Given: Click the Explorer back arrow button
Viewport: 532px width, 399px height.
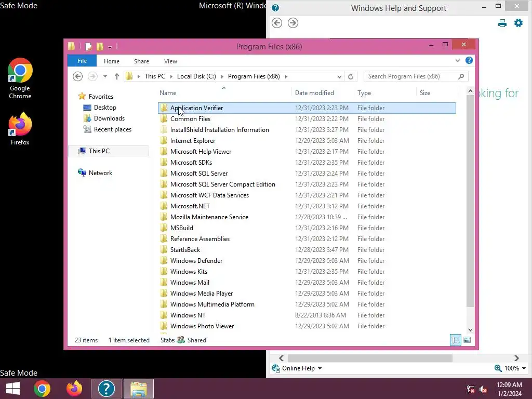Looking at the screenshot, I should (x=78, y=76).
